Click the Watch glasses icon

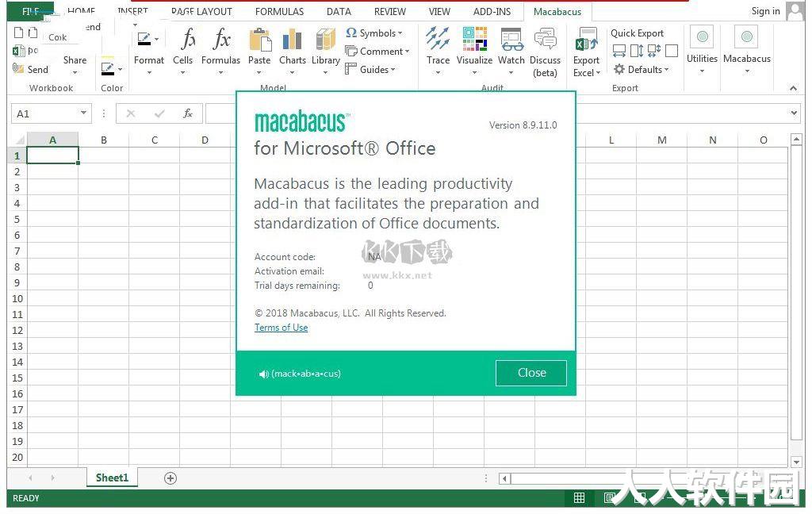(x=511, y=40)
